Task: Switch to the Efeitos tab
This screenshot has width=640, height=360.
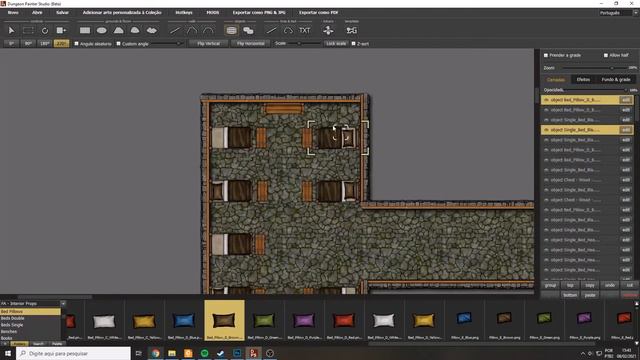Action: click(583, 80)
